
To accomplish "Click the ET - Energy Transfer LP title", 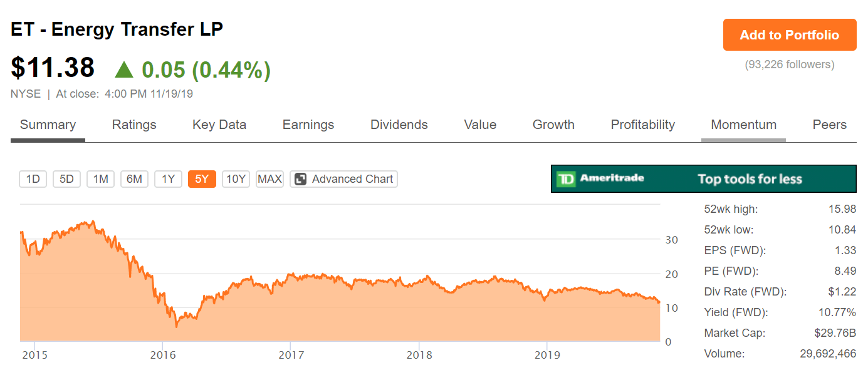I will 116,29.
